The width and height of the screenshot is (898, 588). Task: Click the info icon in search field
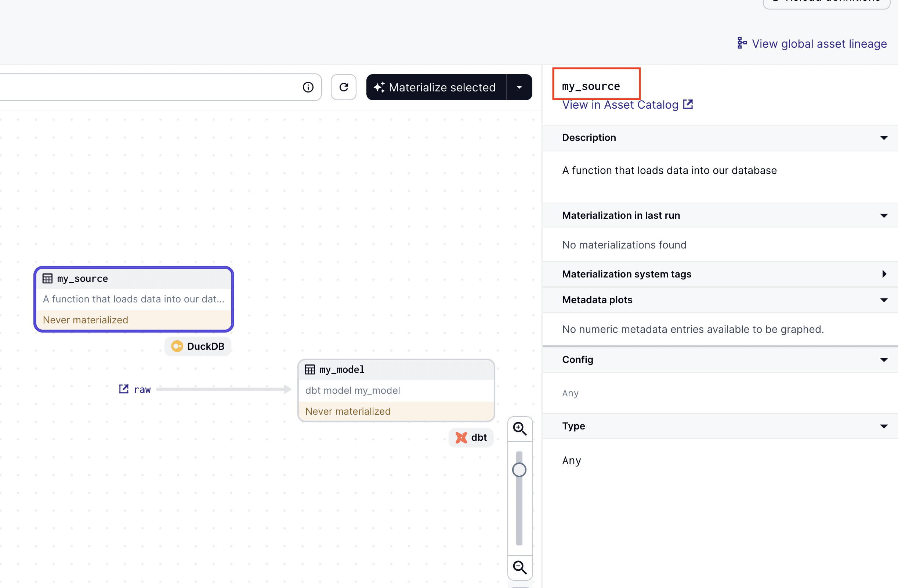pos(308,87)
